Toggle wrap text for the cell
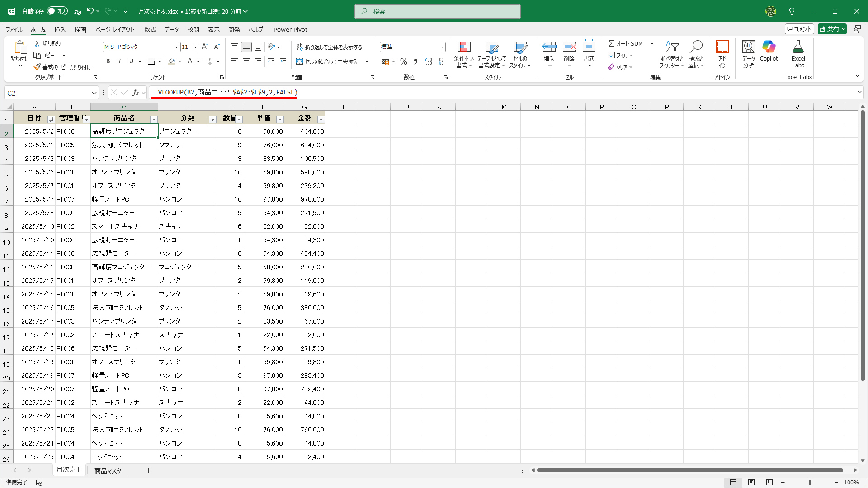This screenshot has height=488, width=868. [329, 47]
